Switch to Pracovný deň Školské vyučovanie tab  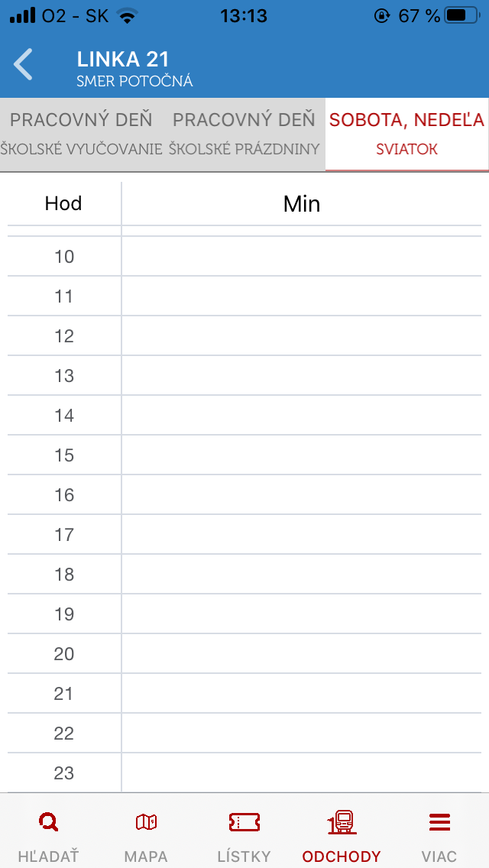(81, 134)
